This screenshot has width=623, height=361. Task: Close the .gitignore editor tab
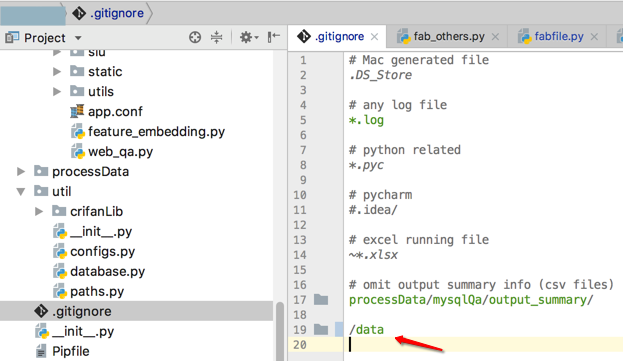pyautogui.click(x=374, y=37)
